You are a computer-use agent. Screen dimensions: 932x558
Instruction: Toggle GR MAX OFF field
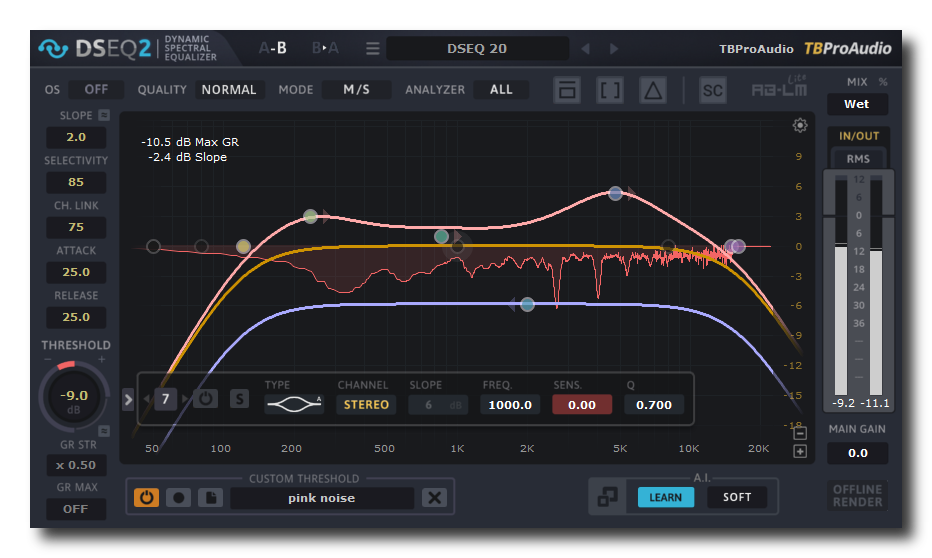click(75, 509)
